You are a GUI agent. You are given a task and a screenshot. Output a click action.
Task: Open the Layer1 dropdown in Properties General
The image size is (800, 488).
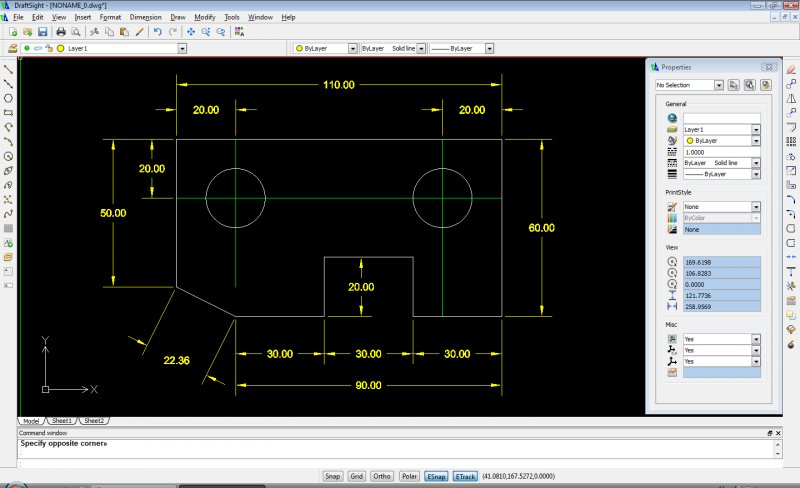(x=756, y=130)
